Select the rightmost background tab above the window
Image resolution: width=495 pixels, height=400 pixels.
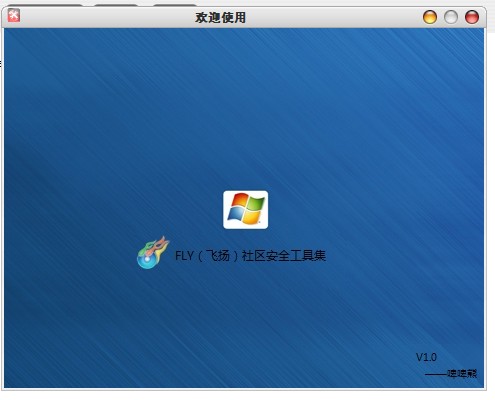click(x=175, y=5)
